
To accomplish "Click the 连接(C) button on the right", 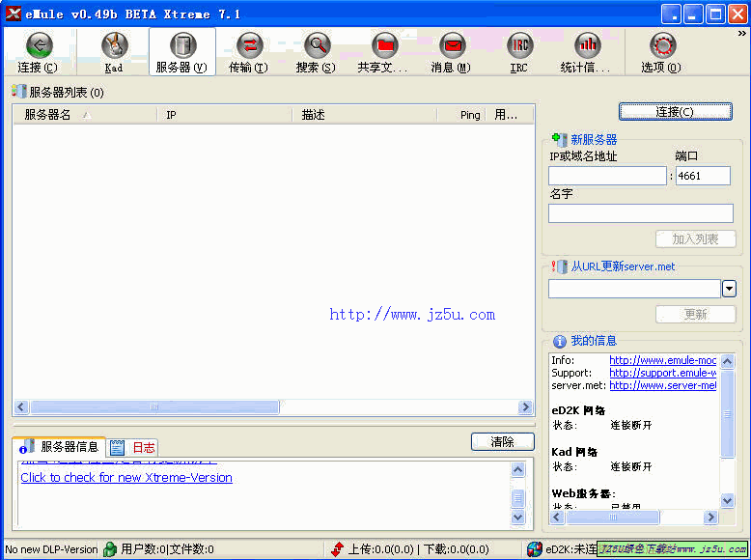I will pos(675,112).
